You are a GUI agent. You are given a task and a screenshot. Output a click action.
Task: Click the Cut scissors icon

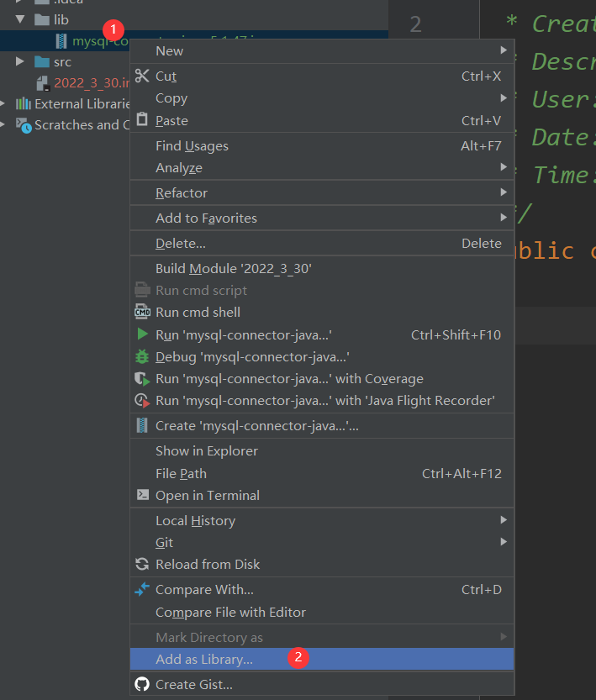(142, 76)
